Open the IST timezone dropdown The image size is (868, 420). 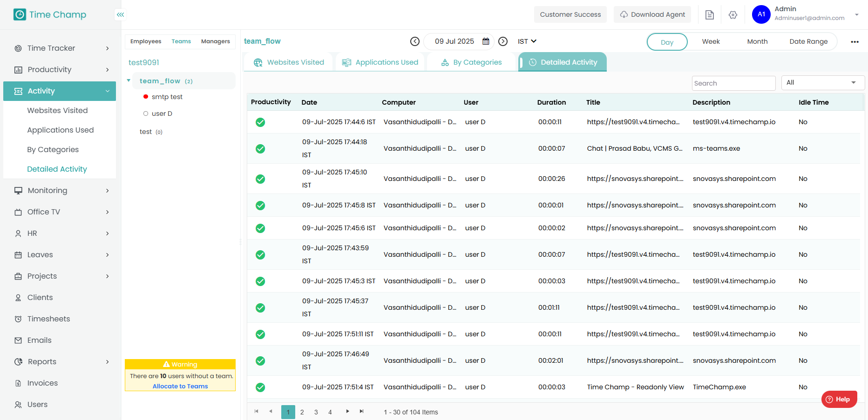(527, 41)
